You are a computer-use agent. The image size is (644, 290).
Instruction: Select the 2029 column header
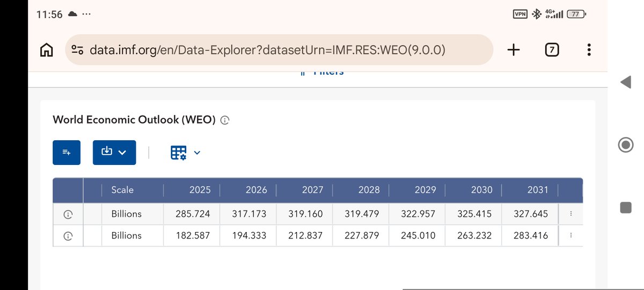[x=418, y=190]
